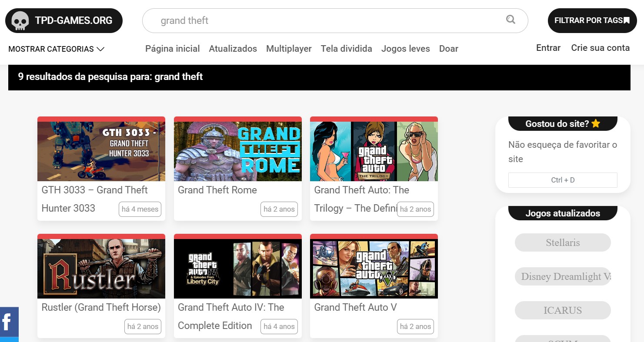The image size is (644, 342).
Task: Open the Multiplayer menu item
Action: click(x=289, y=49)
